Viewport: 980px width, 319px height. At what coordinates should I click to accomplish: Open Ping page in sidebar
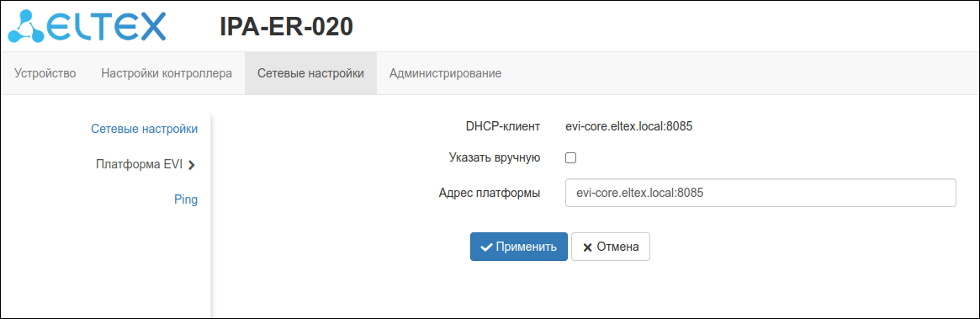point(186,200)
